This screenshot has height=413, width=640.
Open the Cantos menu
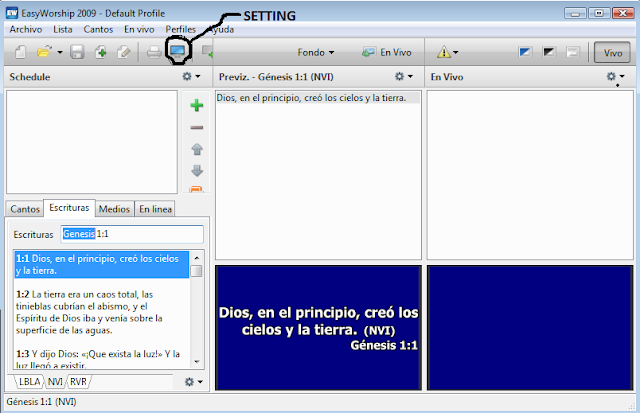coord(98,29)
